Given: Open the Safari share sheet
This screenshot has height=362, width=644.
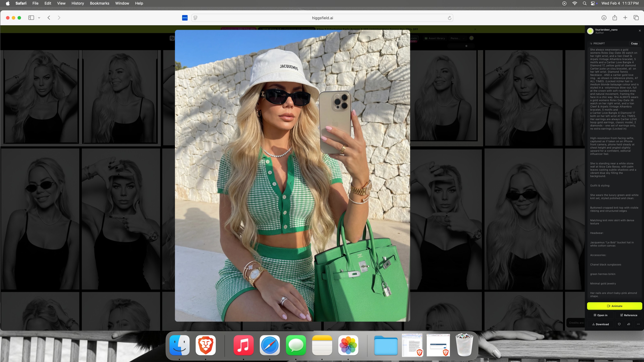Looking at the screenshot, I should click(x=615, y=18).
